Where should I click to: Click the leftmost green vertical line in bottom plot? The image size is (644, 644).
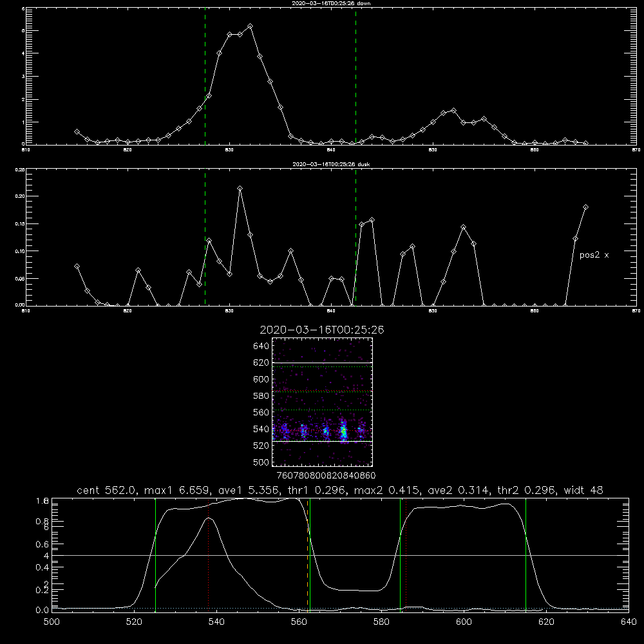coord(155,555)
